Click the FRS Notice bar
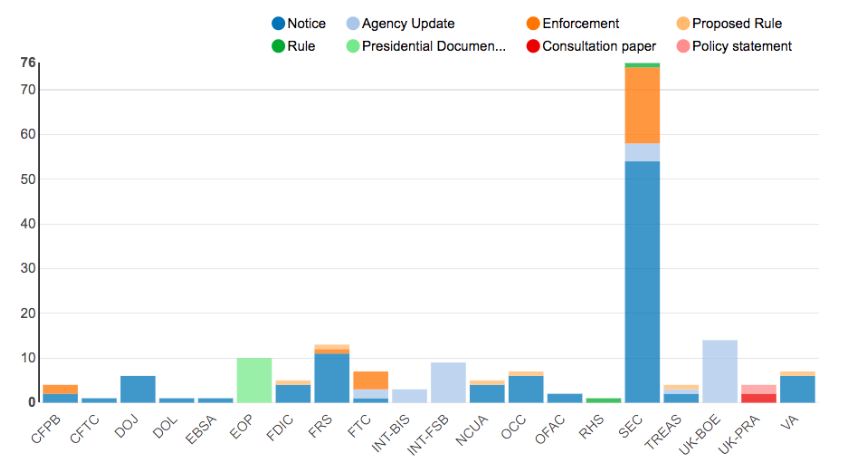Viewport: 842px width, 474px height. tap(332, 378)
